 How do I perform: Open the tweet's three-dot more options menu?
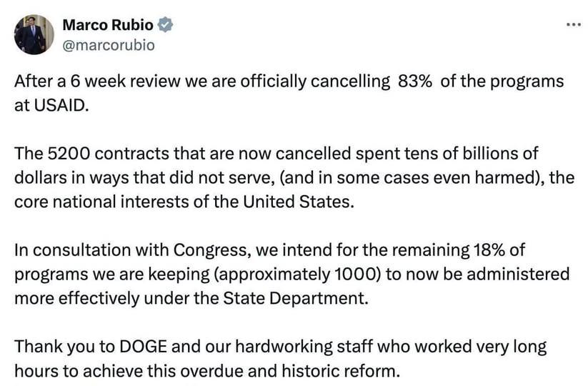coord(573,25)
